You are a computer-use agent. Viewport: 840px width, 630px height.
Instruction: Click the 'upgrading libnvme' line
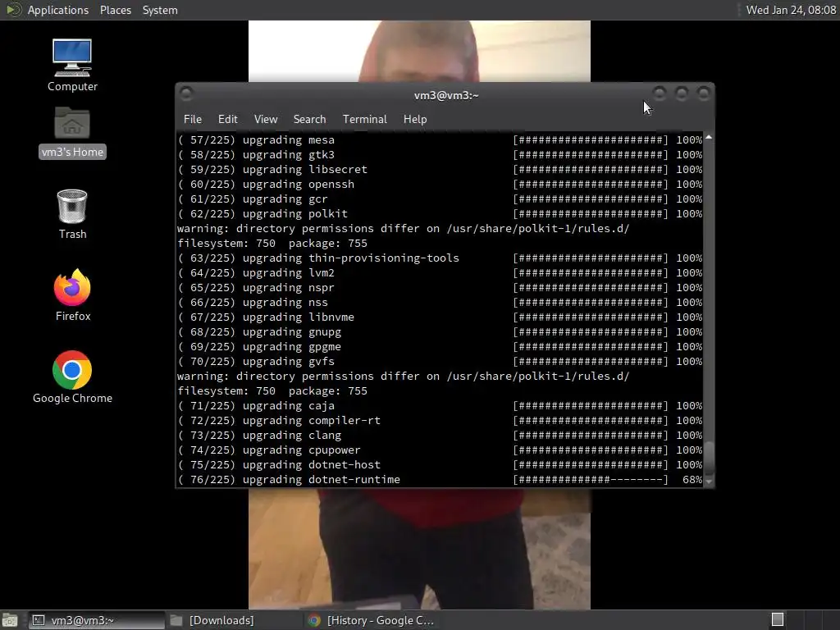[440, 317]
